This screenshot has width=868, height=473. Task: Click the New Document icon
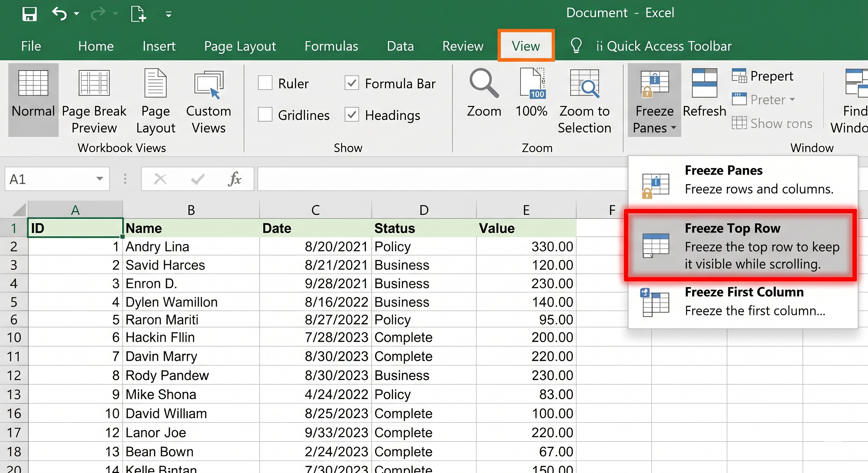138,14
